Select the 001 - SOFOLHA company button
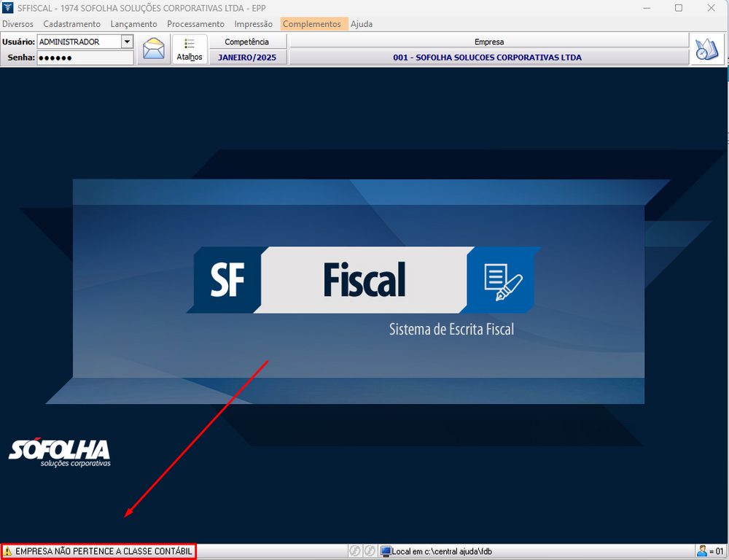Image resolution: width=729 pixels, height=560 pixels. [488, 58]
